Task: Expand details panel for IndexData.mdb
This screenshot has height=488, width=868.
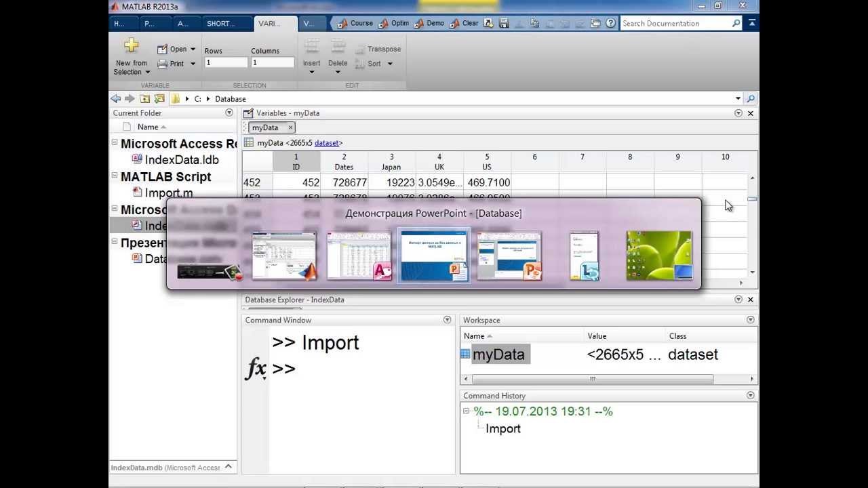Action: [x=229, y=466]
